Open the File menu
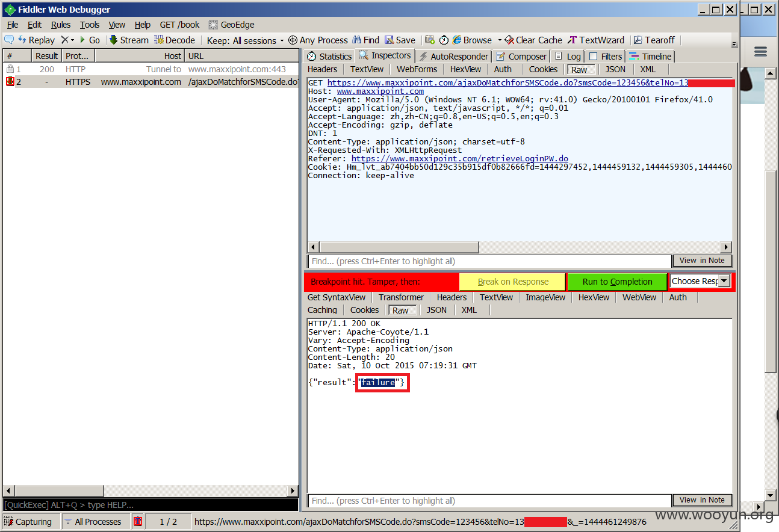 pyautogui.click(x=13, y=25)
